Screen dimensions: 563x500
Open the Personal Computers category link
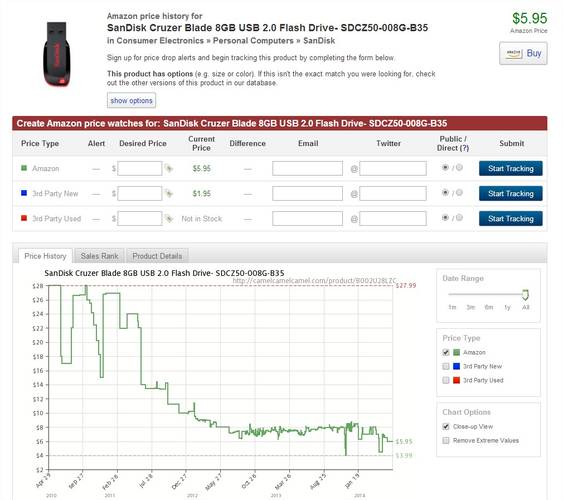click(253, 41)
